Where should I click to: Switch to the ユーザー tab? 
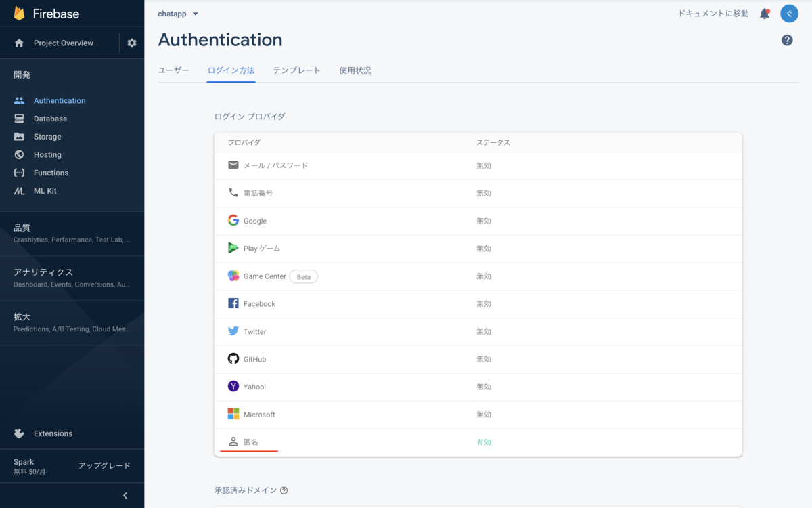[x=174, y=70]
